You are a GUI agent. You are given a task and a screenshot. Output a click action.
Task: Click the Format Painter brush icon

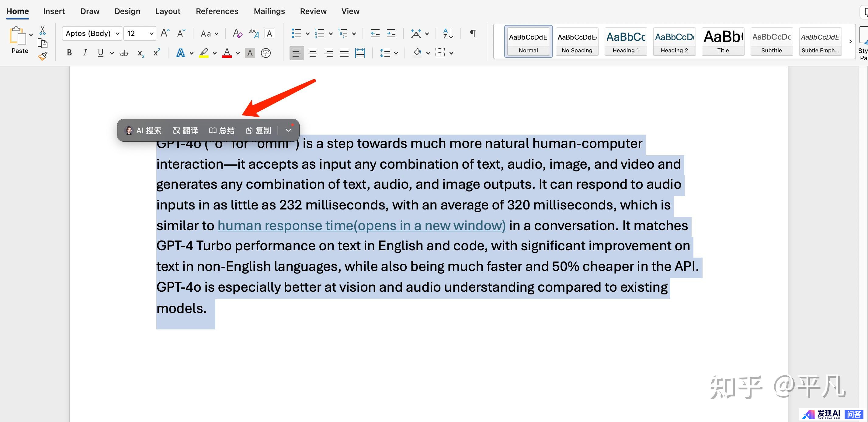coord(43,56)
